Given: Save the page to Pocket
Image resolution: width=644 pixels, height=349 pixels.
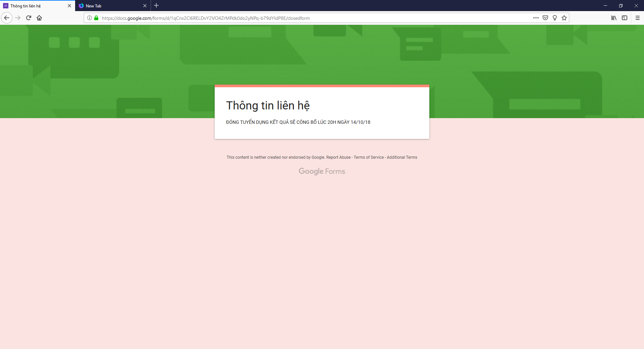Looking at the screenshot, I should point(545,18).
